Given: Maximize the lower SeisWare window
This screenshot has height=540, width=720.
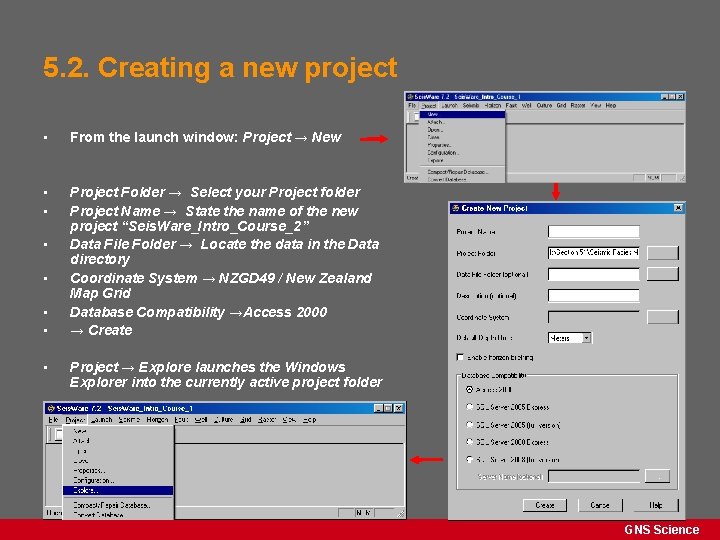Looking at the screenshot, I should coord(388,408).
